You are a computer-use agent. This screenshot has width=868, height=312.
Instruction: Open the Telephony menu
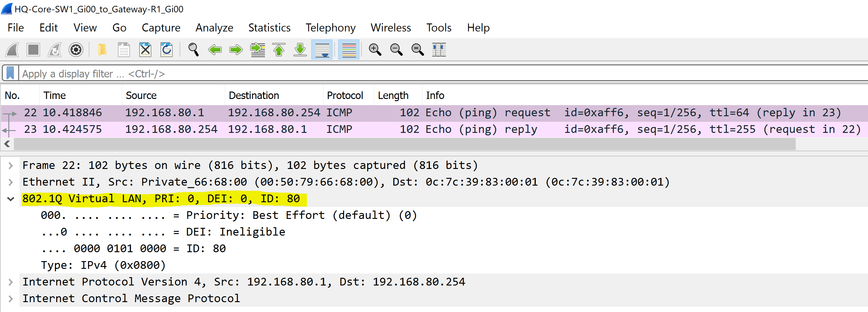coord(330,28)
